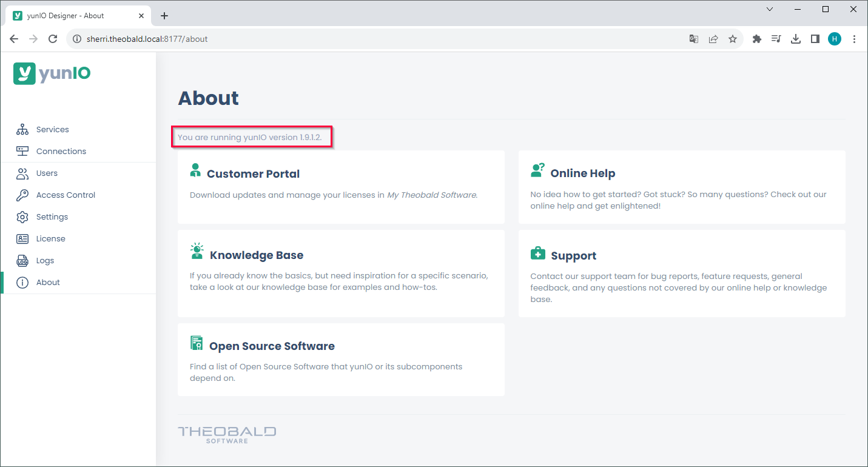868x467 pixels.
Task: Open browser downloads icon
Action: [796, 39]
